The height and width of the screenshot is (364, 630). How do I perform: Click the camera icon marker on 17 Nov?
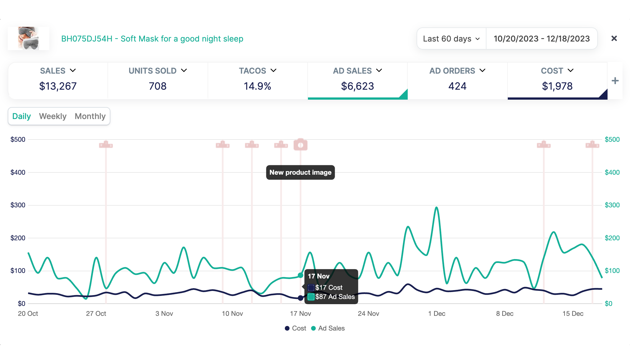point(300,145)
